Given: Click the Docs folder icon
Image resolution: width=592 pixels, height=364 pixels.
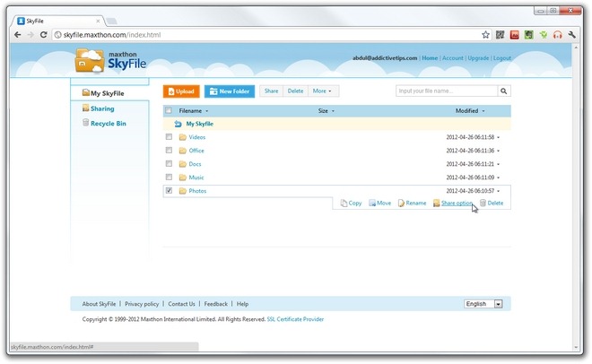Looking at the screenshot, I should click(x=183, y=164).
